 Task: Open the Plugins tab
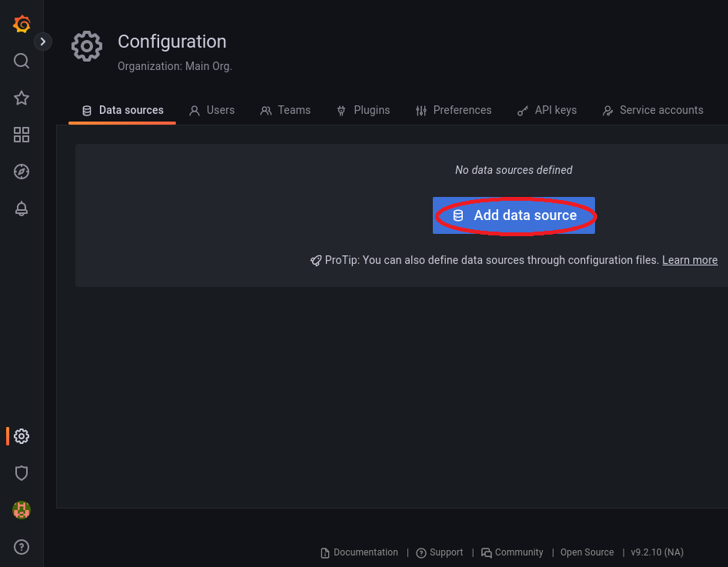click(363, 110)
